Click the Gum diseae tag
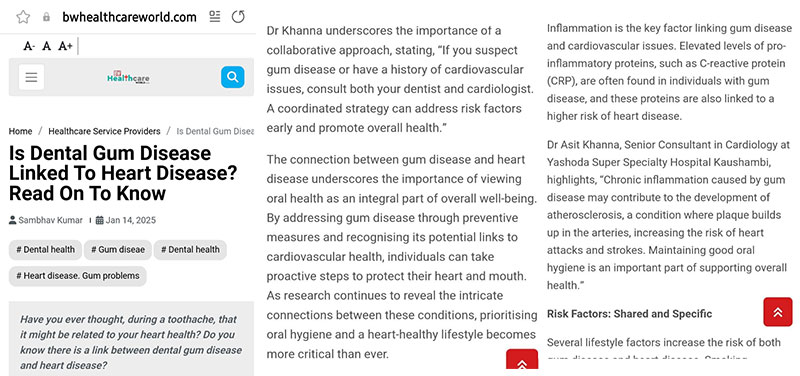Screen dimensions: 800x376 (x=118, y=250)
